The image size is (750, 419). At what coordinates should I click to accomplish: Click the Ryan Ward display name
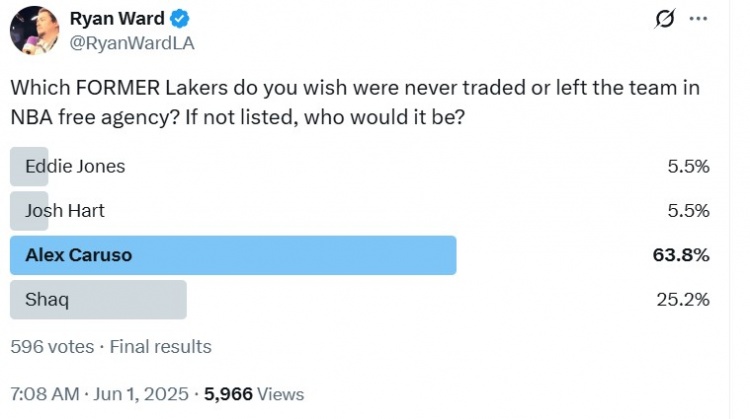(117, 19)
